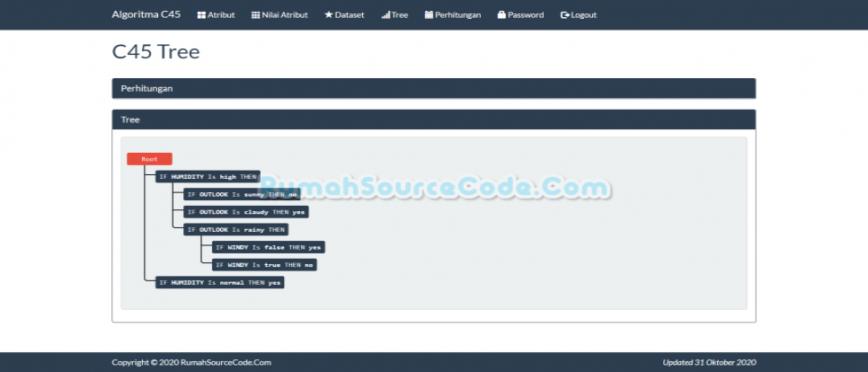Go to Nilai Atribut page

(x=279, y=15)
